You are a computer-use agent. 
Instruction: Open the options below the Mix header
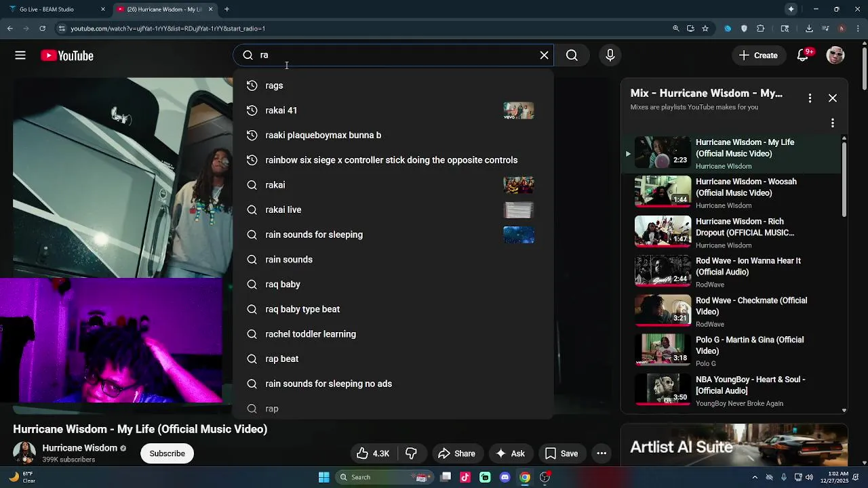point(833,123)
